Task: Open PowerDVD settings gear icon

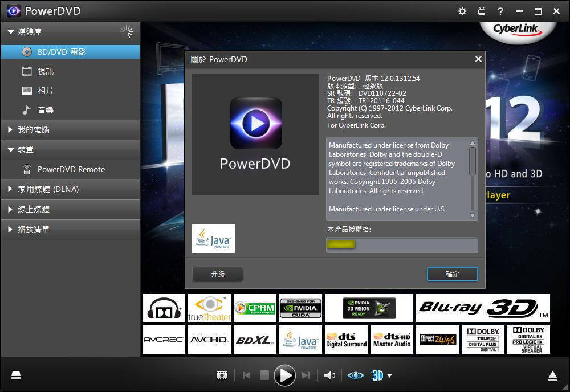Action: [462, 11]
